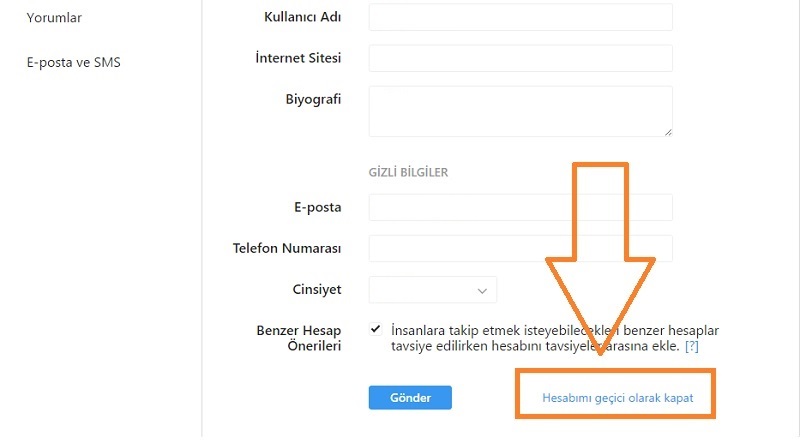Screen dimensions: 800x440
Task: Click the İnternet Sitesi label
Action: tap(298, 58)
